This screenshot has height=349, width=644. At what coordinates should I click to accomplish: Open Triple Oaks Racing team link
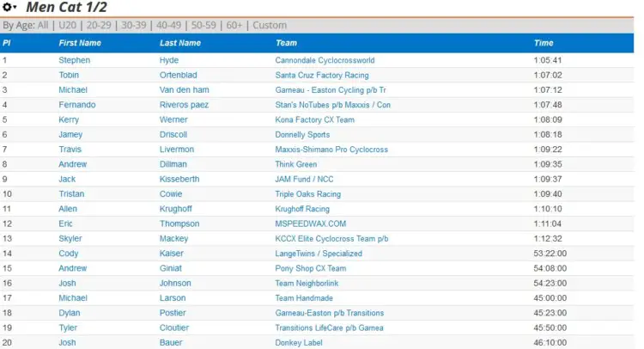(307, 193)
